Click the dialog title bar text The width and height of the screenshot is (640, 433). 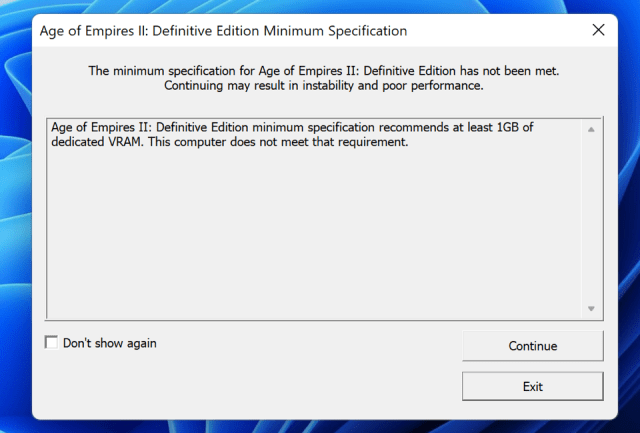(x=222, y=31)
